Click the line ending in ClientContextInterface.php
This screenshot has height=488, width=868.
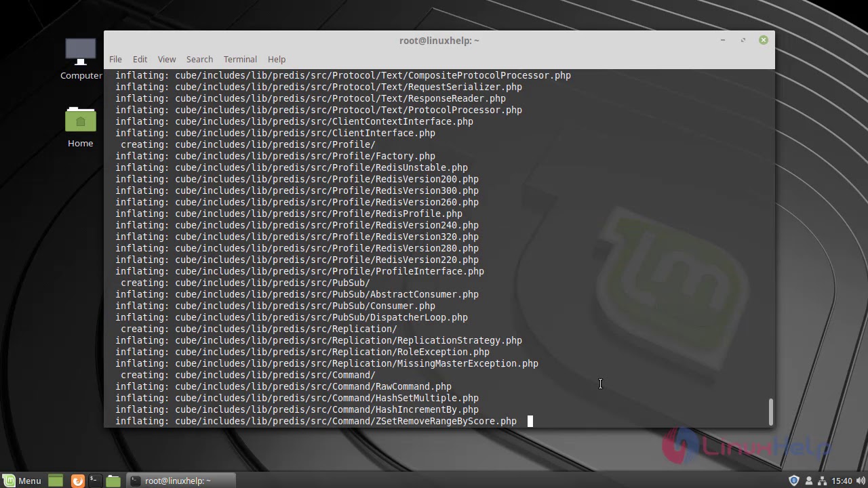[x=294, y=121]
